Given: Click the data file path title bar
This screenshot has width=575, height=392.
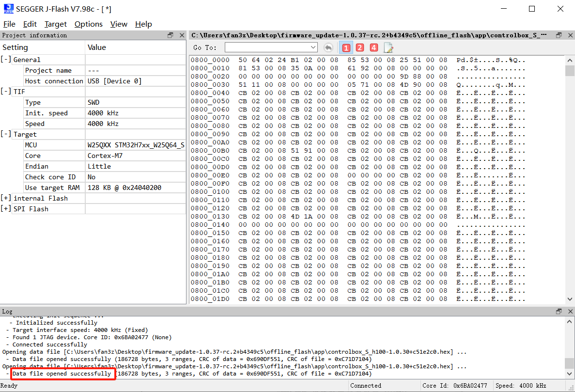Looking at the screenshot, I should click(369, 35).
